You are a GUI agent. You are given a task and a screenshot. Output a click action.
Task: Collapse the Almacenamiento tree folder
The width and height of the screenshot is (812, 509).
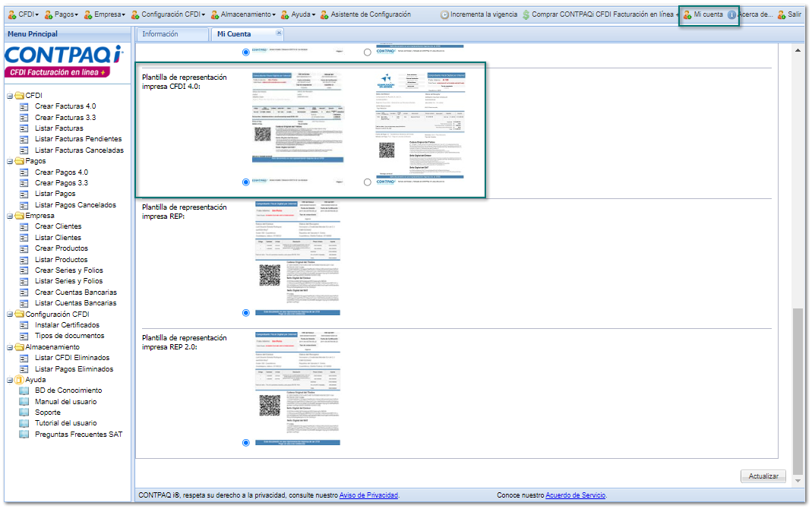coord(10,347)
